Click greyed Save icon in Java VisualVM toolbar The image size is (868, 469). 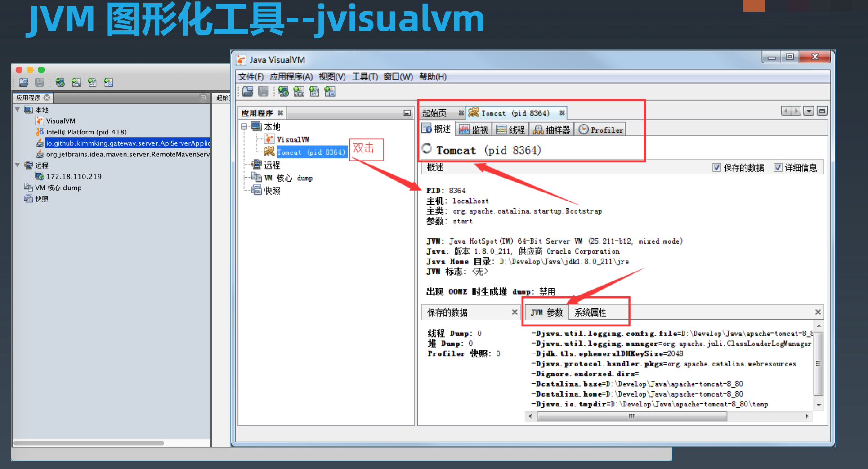(263, 92)
